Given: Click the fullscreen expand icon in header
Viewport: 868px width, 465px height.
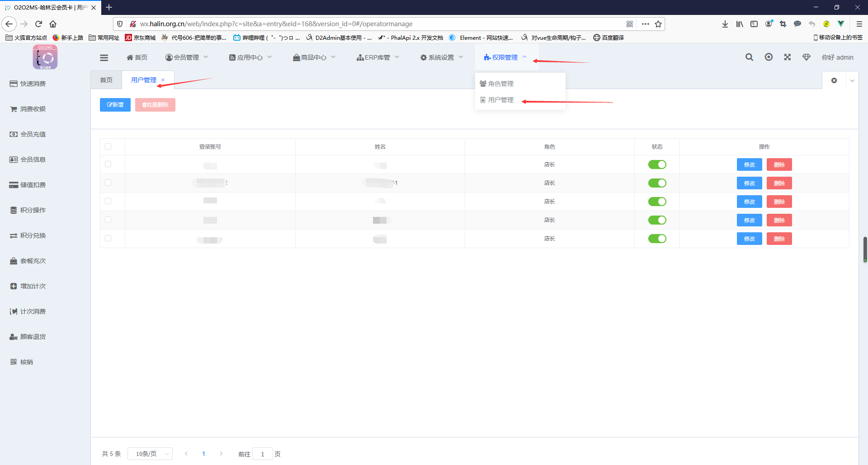Looking at the screenshot, I should [x=788, y=57].
